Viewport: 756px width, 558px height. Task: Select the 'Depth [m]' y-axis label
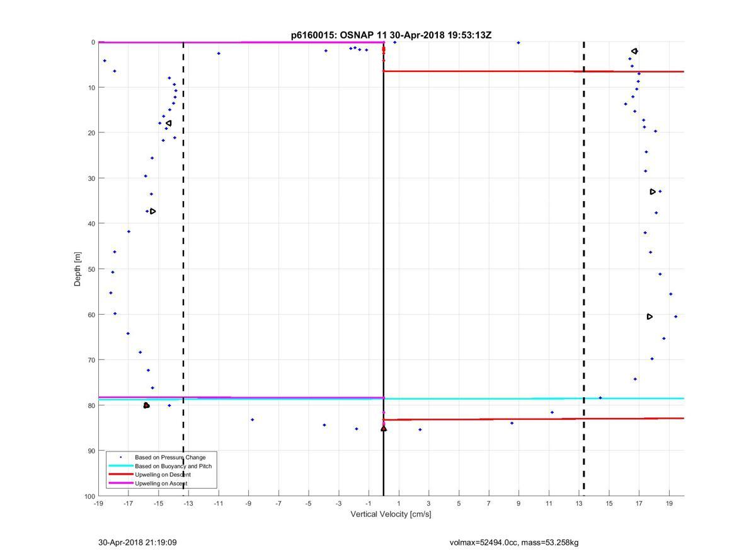(x=78, y=269)
